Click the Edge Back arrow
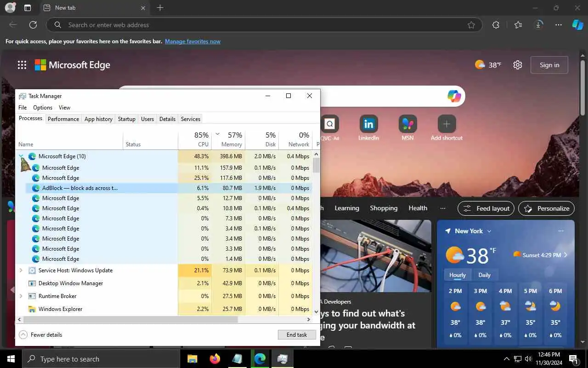The image size is (588, 368). [13, 25]
